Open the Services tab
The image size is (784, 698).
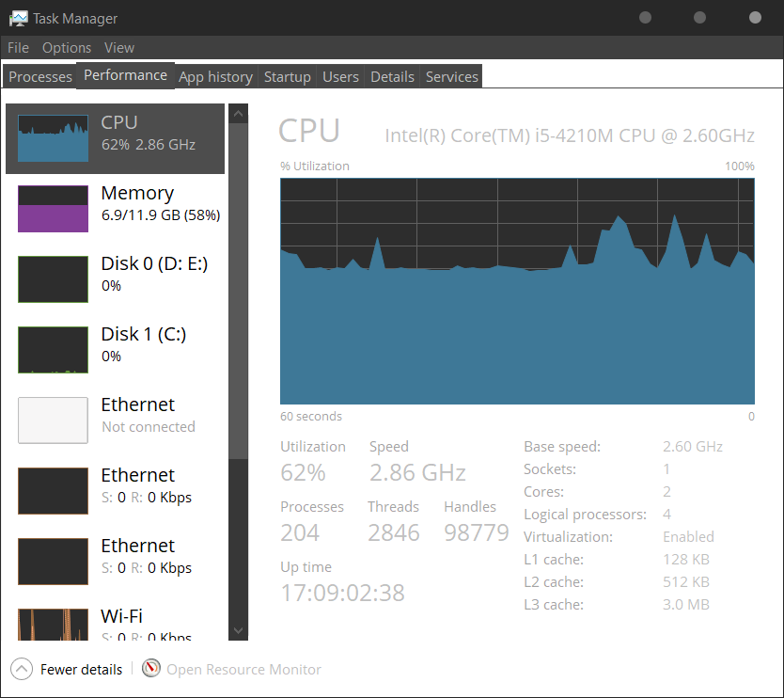pyautogui.click(x=452, y=76)
